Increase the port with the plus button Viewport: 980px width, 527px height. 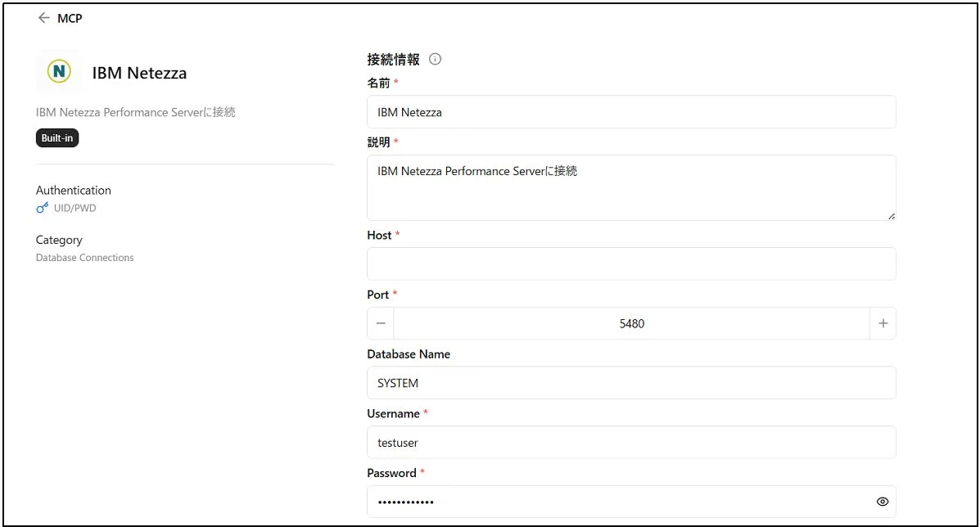click(883, 323)
